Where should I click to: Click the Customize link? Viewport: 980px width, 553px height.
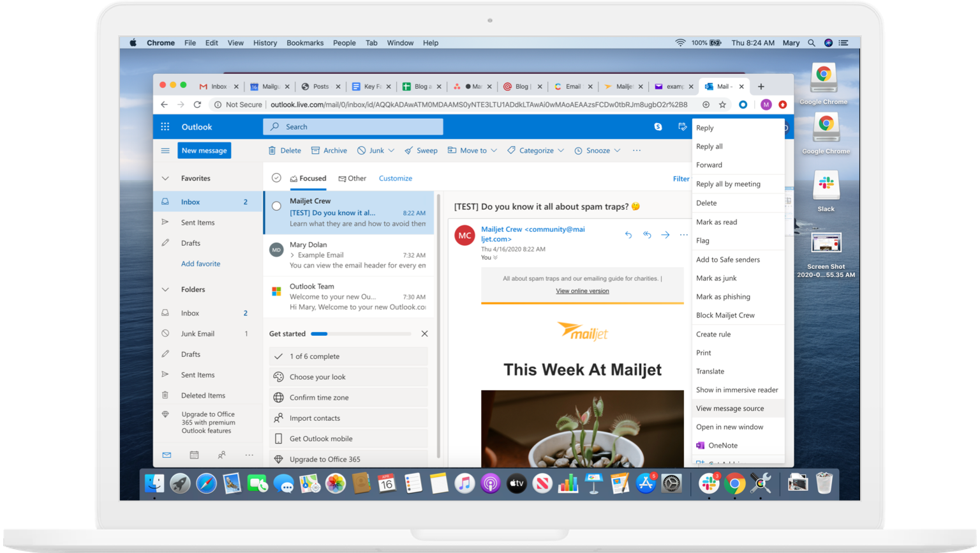coord(396,179)
